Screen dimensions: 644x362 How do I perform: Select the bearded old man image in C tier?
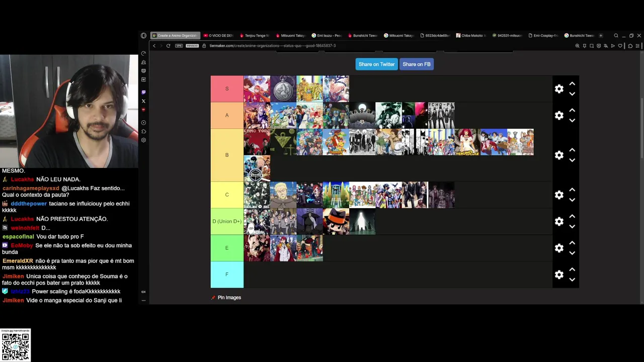pos(283,195)
